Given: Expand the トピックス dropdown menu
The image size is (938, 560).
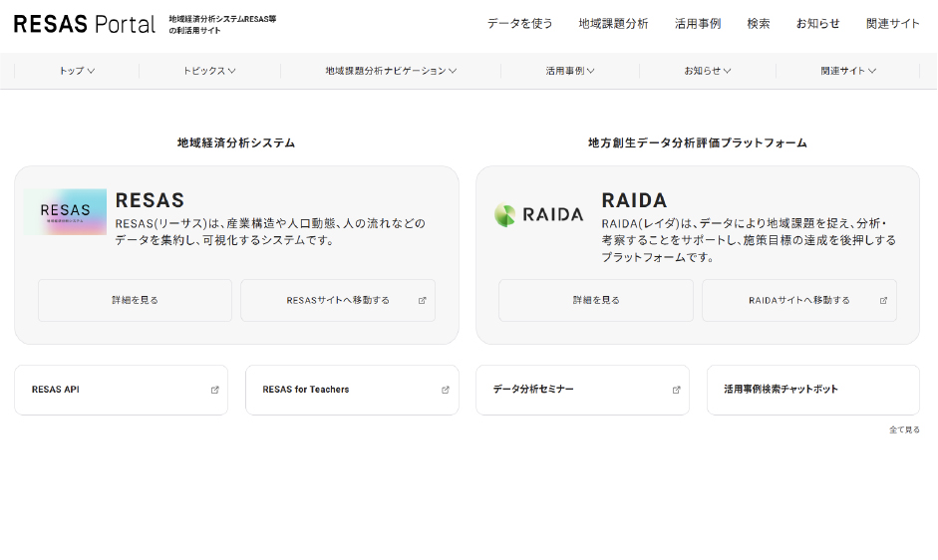Looking at the screenshot, I should pyautogui.click(x=209, y=71).
